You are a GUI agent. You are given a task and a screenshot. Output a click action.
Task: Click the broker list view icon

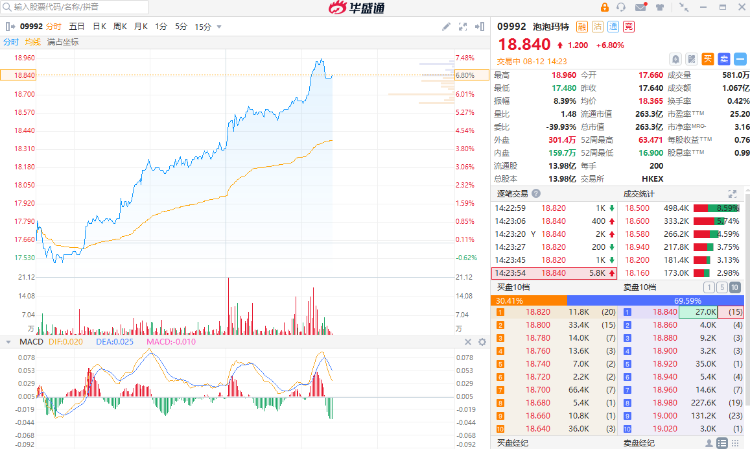point(722,443)
